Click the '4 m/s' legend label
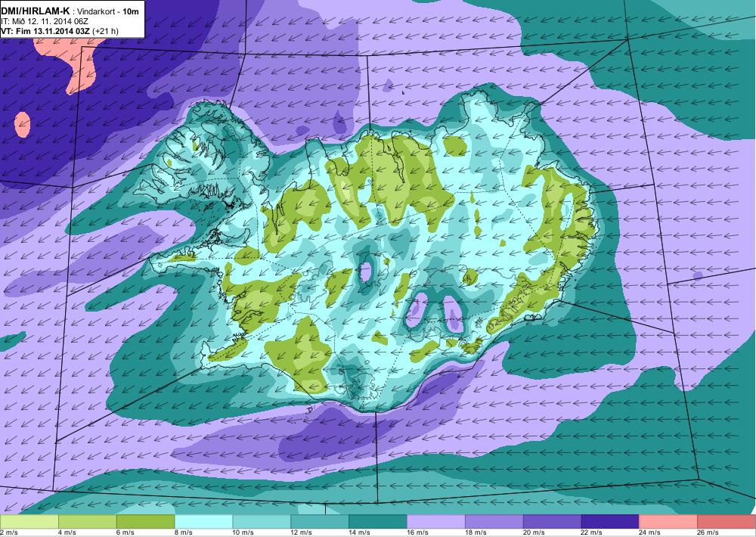The width and height of the screenshot is (756, 537). click(x=67, y=532)
